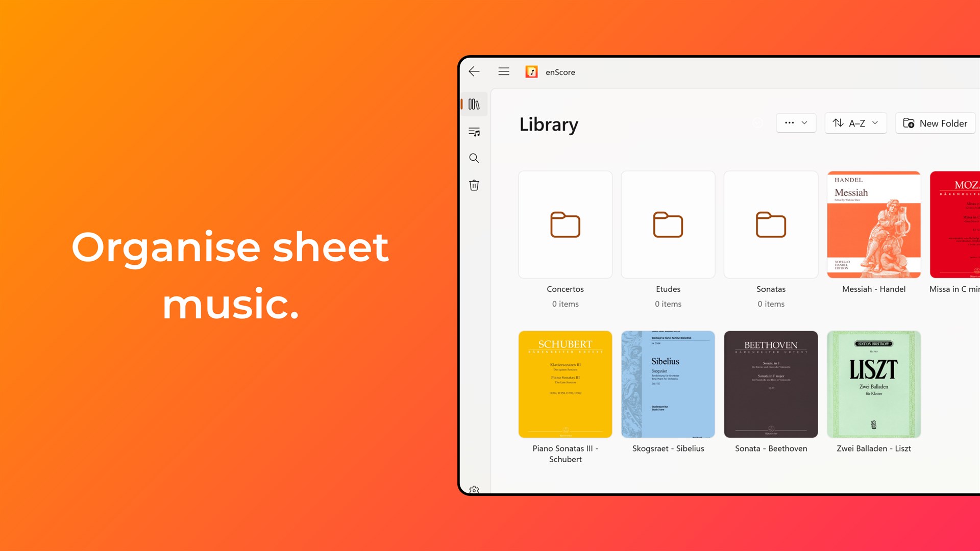Click the "enScore" app name text
Screen dimensions: 980x551
[x=560, y=72]
